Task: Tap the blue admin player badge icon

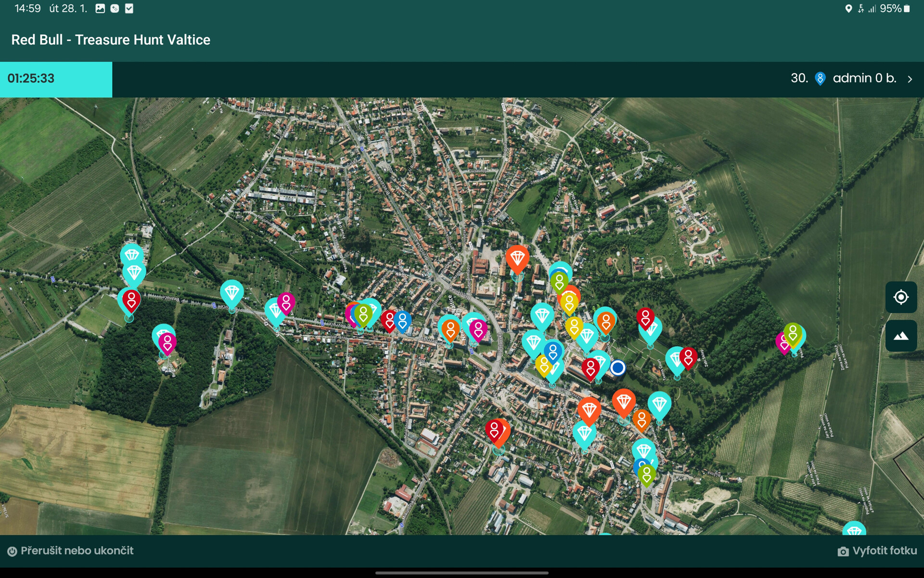Action: pos(820,79)
